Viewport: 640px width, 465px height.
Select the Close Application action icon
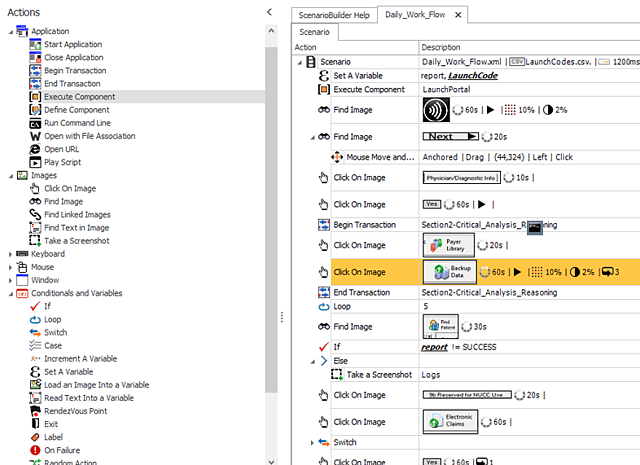(35, 57)
